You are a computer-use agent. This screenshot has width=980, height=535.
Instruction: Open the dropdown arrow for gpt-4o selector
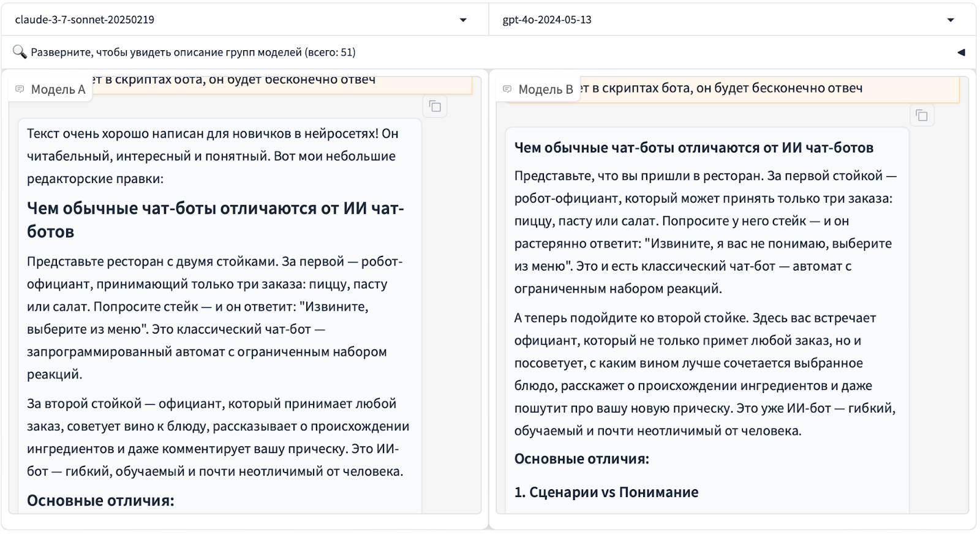[951, 20]
